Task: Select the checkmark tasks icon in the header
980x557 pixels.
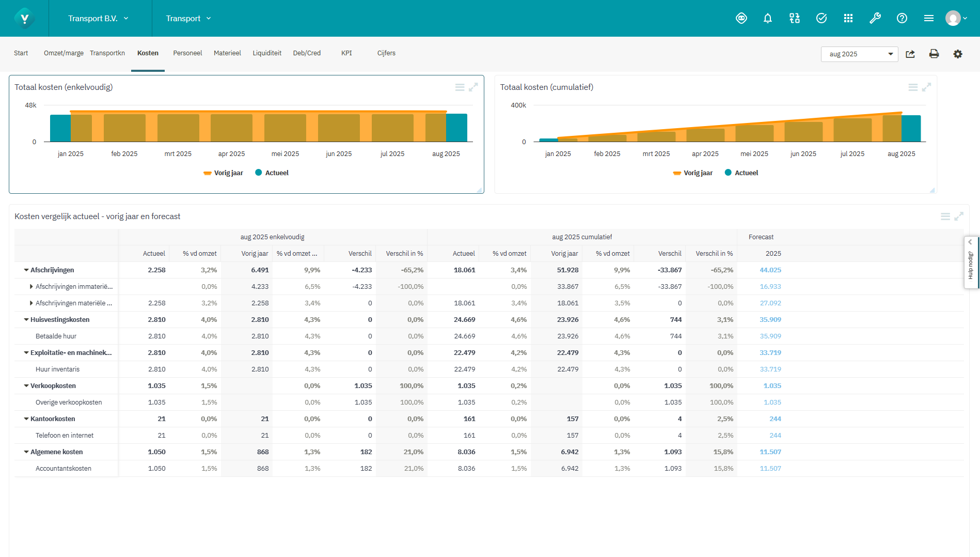Action: point(821,18)
